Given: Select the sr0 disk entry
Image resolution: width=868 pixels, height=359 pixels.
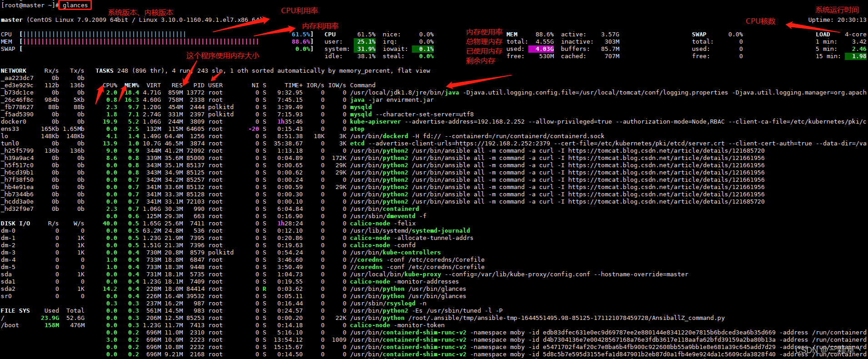Looking at the screenshot, I should [x=43, y=296].
